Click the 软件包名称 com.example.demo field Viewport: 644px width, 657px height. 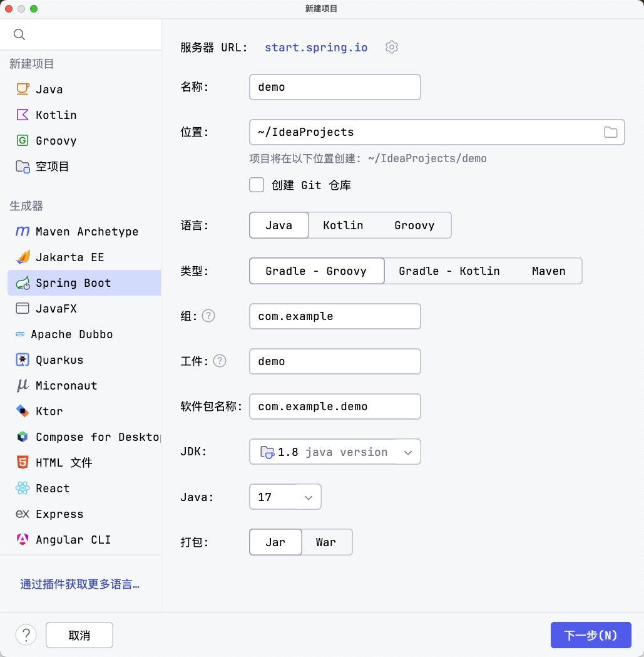tap(335, 406)
